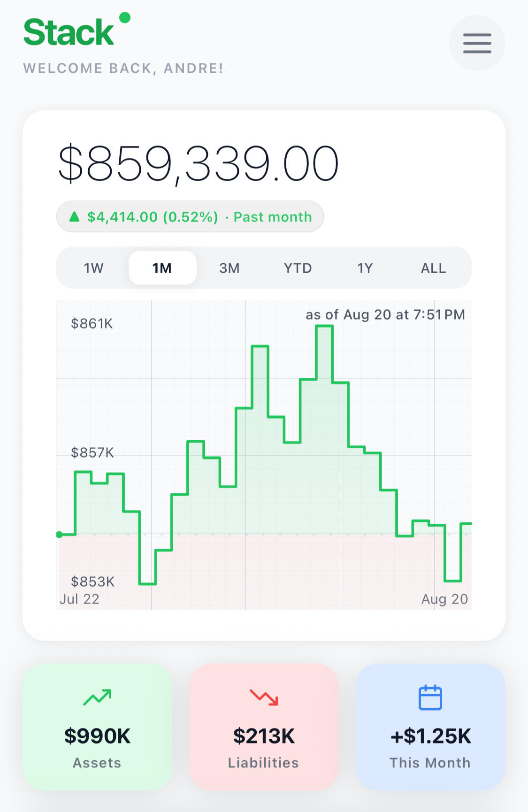Click the chart's highest peak

click(x=324, y=327)
